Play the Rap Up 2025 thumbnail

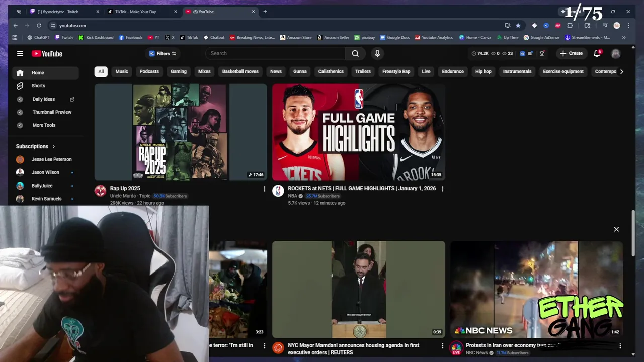[181, 132]
